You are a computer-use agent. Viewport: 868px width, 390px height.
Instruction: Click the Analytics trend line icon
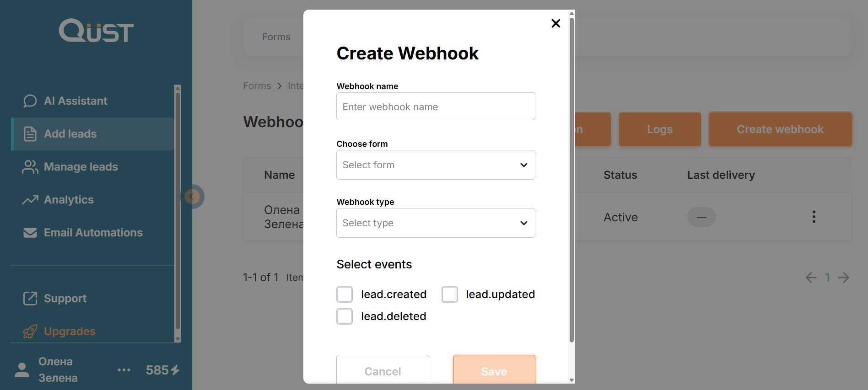coord(30,200)
